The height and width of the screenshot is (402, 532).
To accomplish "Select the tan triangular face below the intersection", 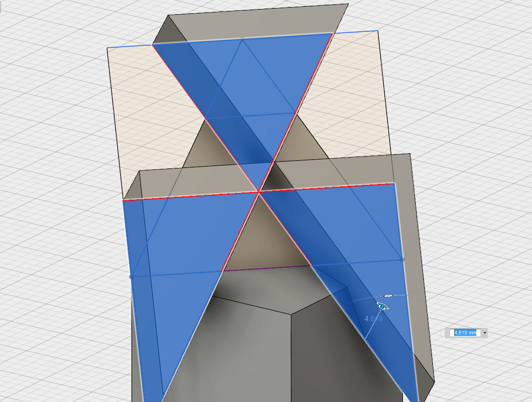I will point(267,238).
